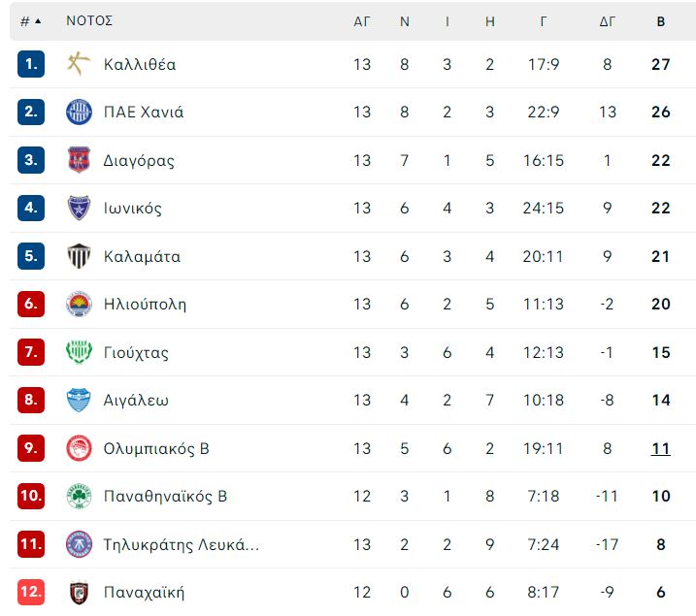The image size is (696, 616).
Task: Sort by B points column header
Action: (x=660, y=21)
